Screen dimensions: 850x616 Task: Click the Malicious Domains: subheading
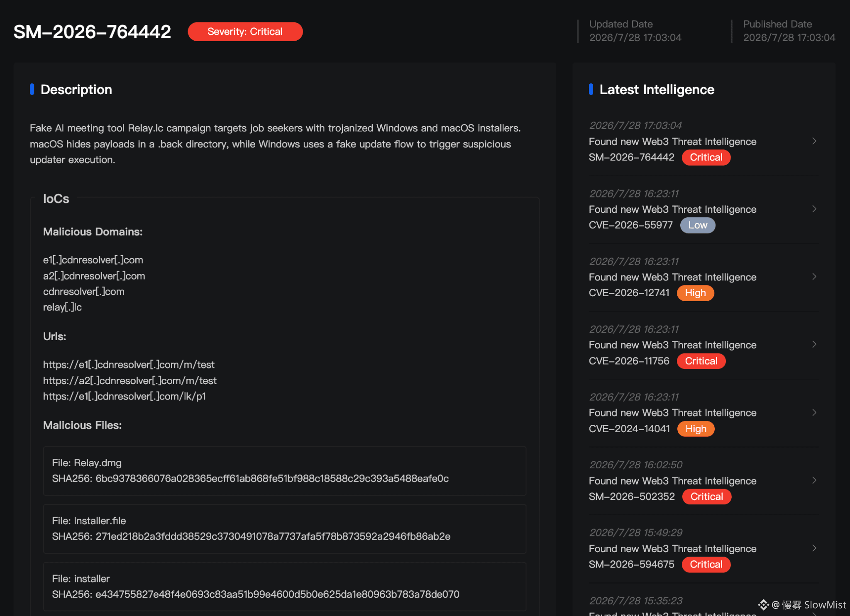click(93, 232)
